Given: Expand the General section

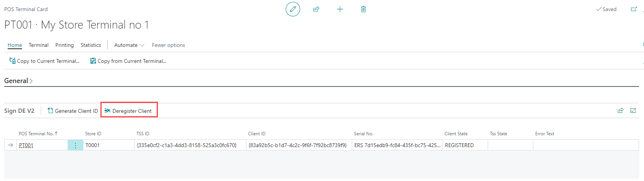Looking at the screenshot, I should pyautogui.click(x=18, y=81).
